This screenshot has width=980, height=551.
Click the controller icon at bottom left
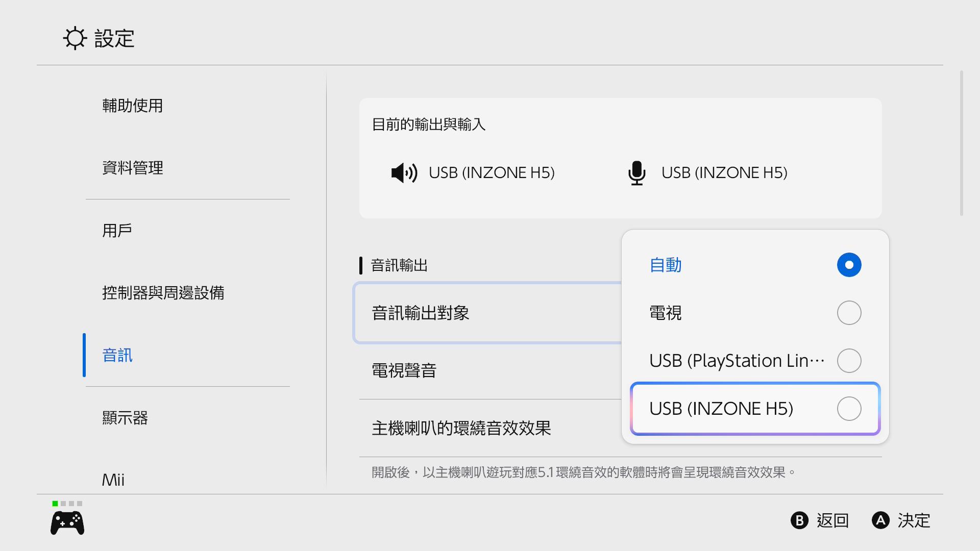pyautogui.click(x=67, y=523)
